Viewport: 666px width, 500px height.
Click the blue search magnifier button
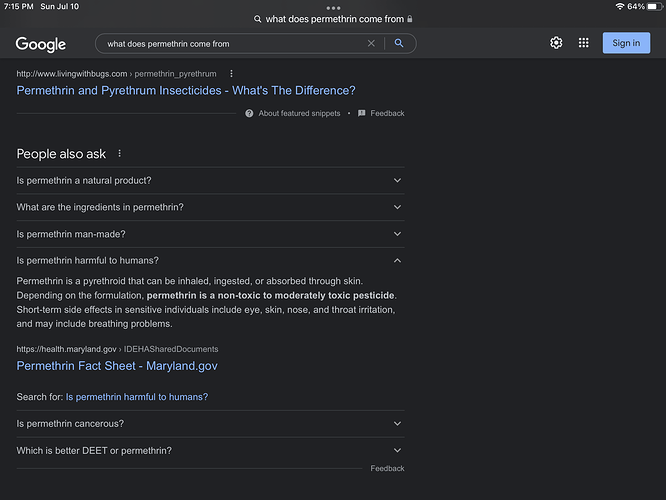(x=399, y=43)
